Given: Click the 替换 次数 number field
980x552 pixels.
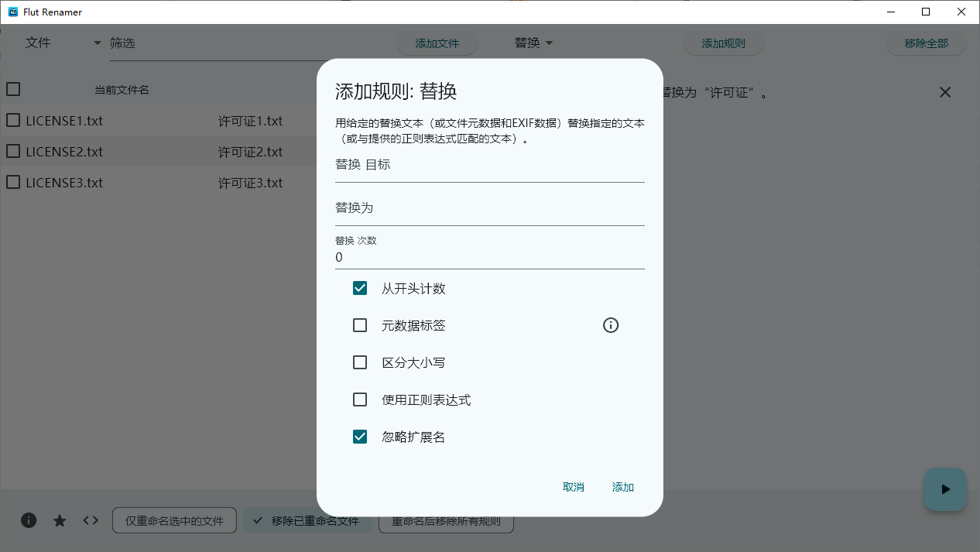Looking at the screenshot, I should click(x=489, y=257).
